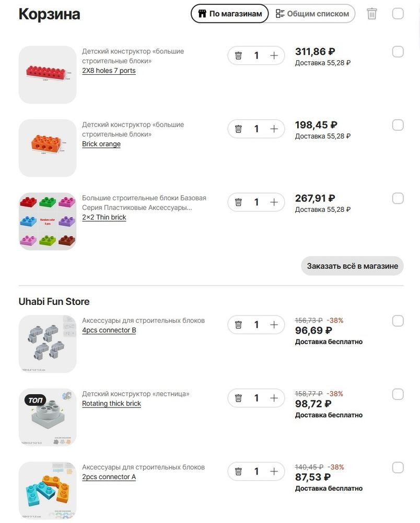This screenshot has width=420, height=523.
Task: Open the 2×2 Thin brick product thumbnail
Action: 48,221
